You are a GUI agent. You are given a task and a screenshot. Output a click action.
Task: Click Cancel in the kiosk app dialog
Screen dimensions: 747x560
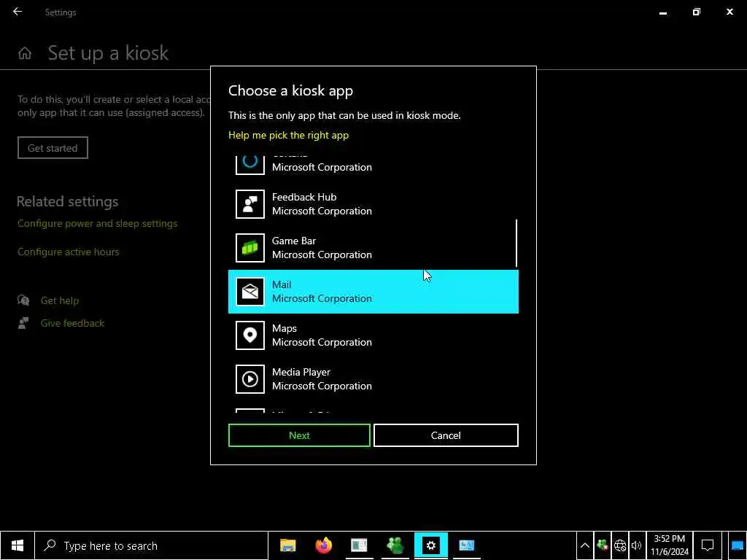446,435
